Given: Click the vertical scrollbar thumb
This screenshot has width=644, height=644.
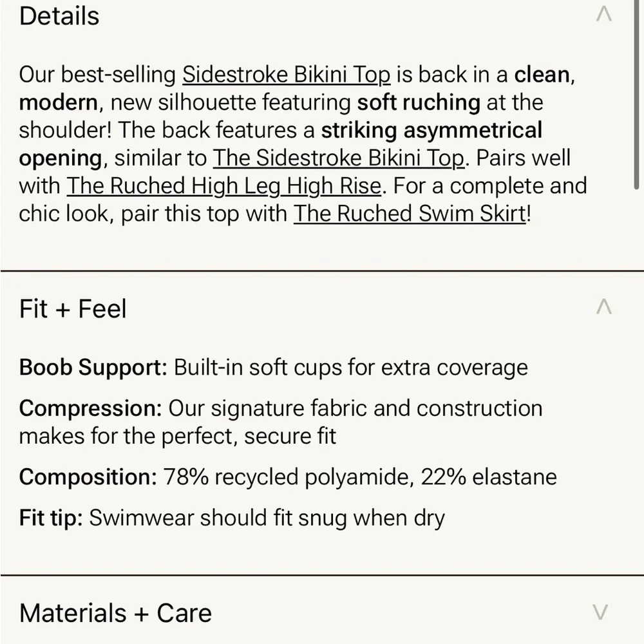Looking at the screenshot, I should (x=636, y=95).
